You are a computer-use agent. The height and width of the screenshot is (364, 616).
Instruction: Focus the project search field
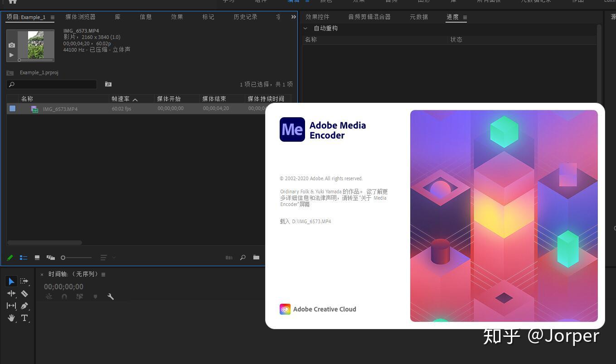point(52,84)
